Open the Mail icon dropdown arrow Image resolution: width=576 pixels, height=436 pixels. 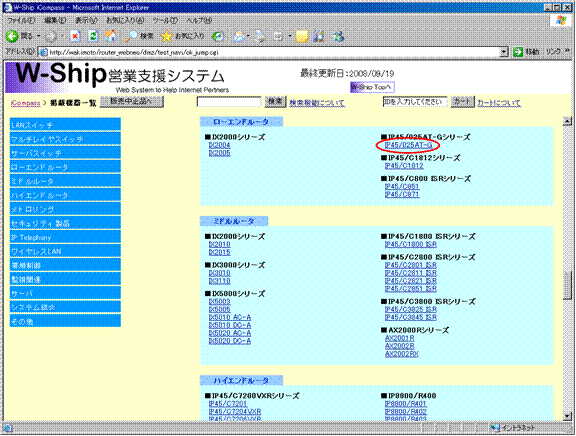click(248, 36)
